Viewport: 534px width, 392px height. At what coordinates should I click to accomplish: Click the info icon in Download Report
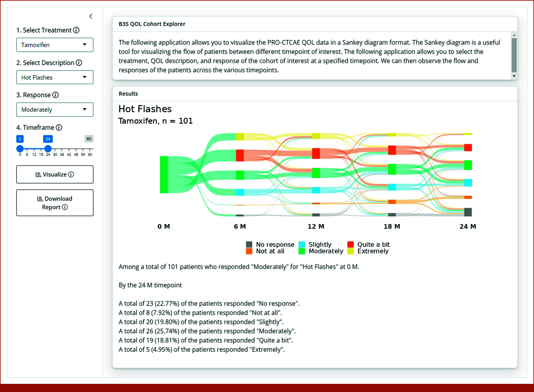[65, 207]
